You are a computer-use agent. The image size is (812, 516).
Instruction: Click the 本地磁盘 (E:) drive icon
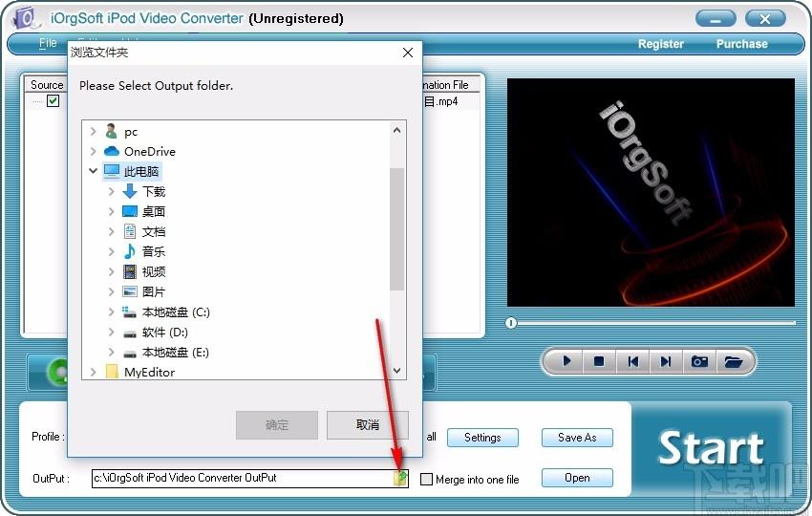(x=130, y=354)
